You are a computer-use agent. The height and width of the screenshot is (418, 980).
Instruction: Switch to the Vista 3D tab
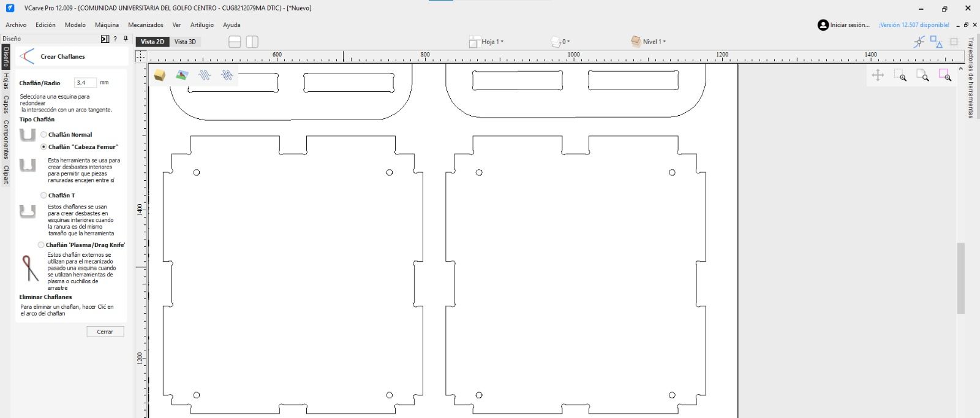coord(185,42)
